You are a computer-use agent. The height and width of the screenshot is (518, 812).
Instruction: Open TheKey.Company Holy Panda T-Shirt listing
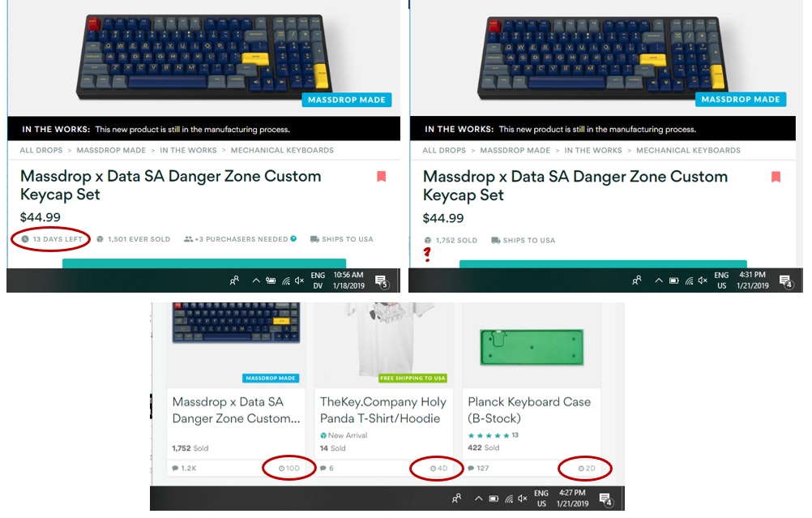382,410
